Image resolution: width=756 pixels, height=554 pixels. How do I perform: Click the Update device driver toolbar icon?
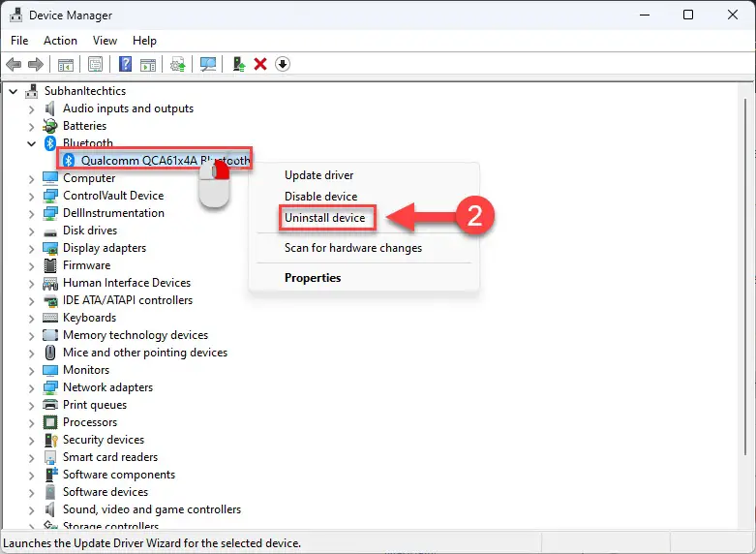coord(239,64)
